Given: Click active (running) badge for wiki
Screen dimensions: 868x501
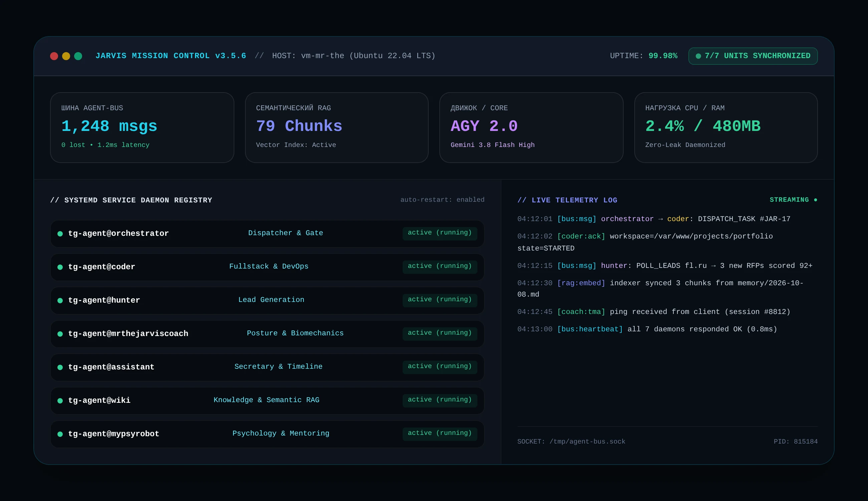Looking at the screenshot, I should 440,400.
